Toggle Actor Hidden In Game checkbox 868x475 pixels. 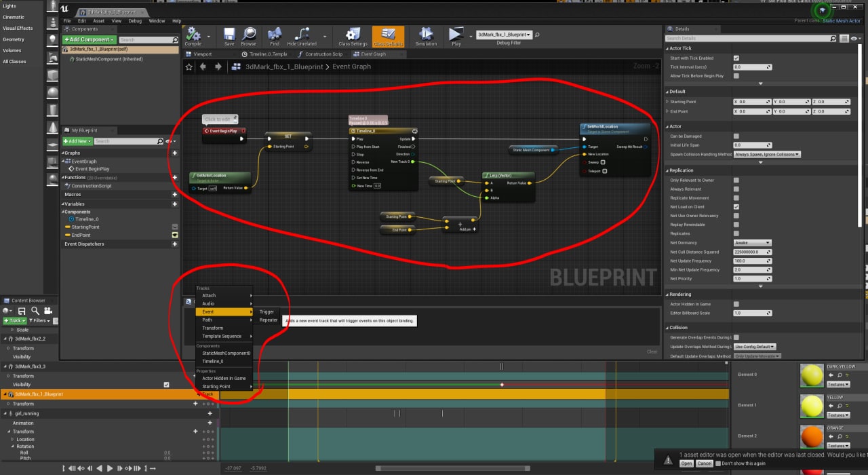click(x=736, y=304)
